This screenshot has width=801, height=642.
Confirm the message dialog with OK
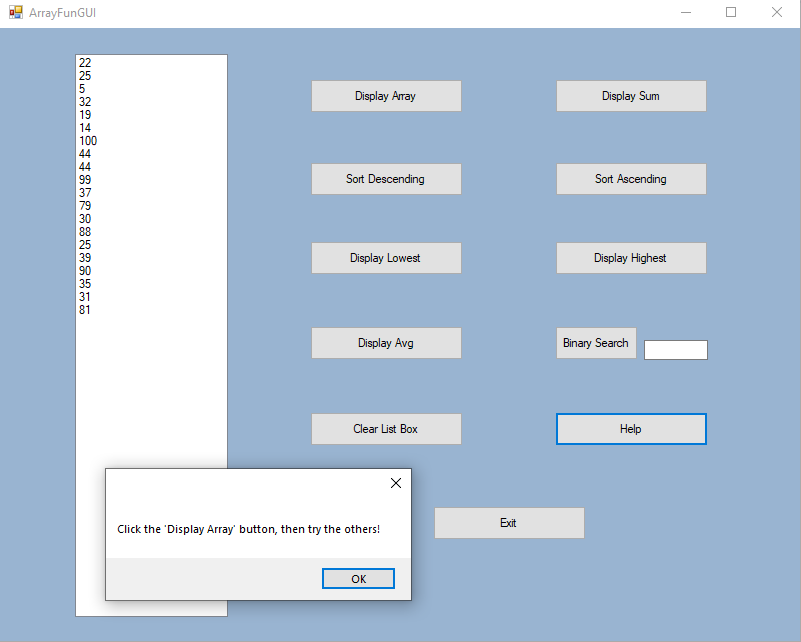click(358, 579)
